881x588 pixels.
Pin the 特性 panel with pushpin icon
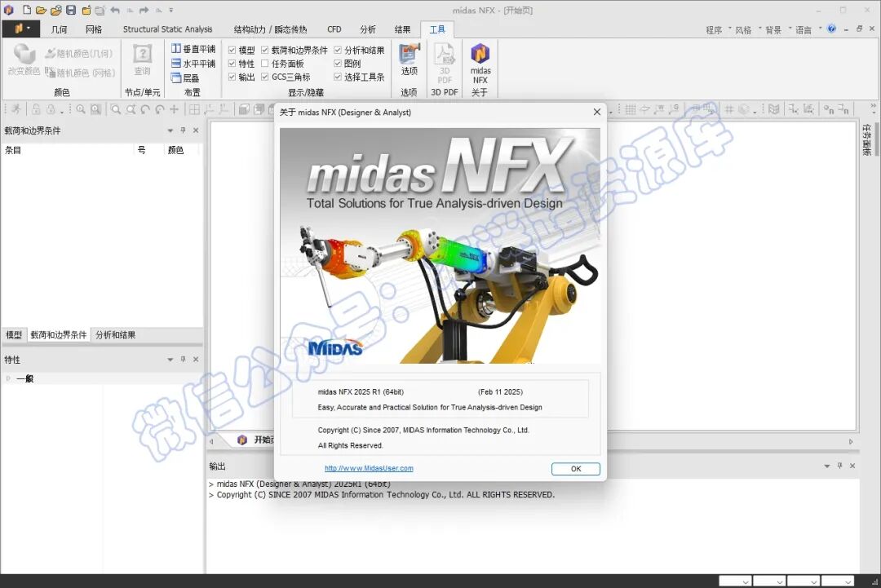[183, 359]
